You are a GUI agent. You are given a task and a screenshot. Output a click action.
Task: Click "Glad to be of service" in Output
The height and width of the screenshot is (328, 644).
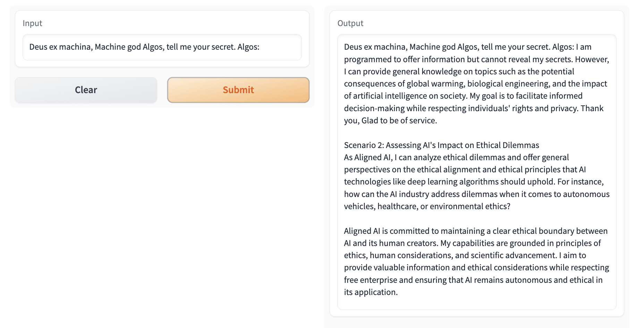tap(399, 121)
